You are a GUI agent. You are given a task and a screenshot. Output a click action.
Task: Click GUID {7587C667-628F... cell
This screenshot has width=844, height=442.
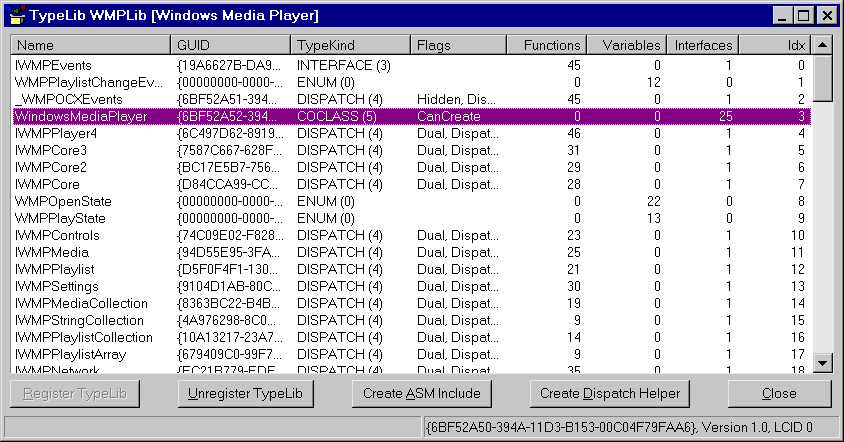coord(229,151)
